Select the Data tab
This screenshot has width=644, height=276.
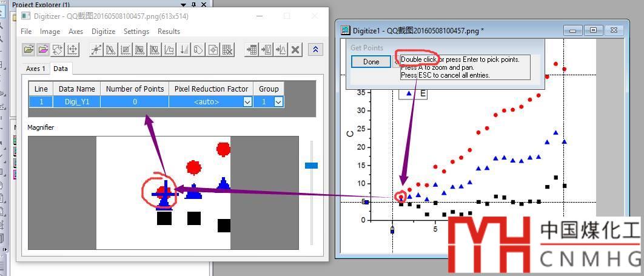61,68
